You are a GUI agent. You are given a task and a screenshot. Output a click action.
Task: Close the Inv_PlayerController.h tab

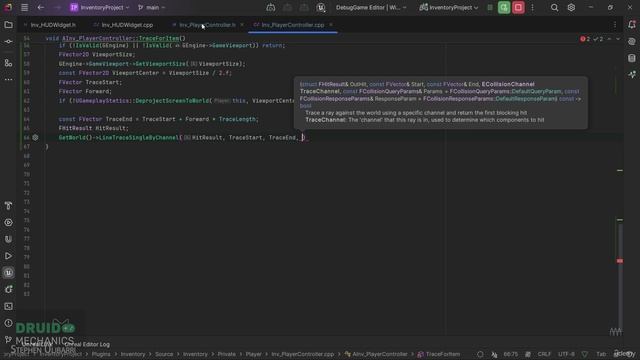[x=242, y=25]
